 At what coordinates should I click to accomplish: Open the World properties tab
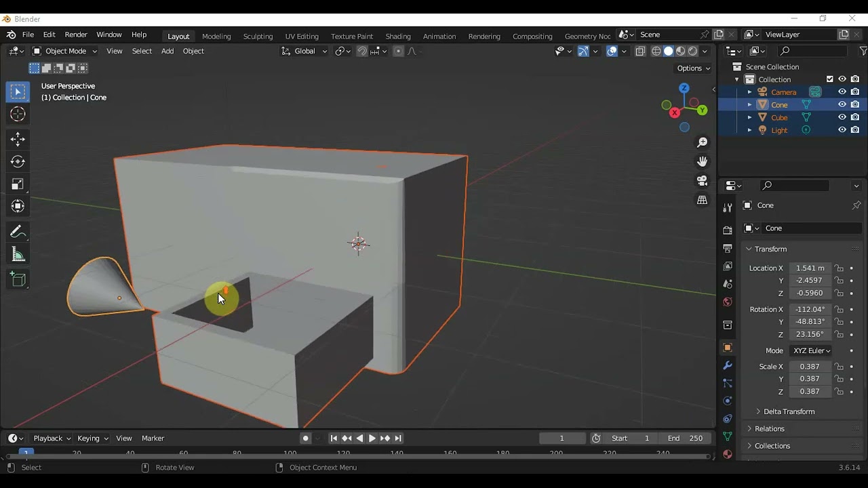point(728,302)
